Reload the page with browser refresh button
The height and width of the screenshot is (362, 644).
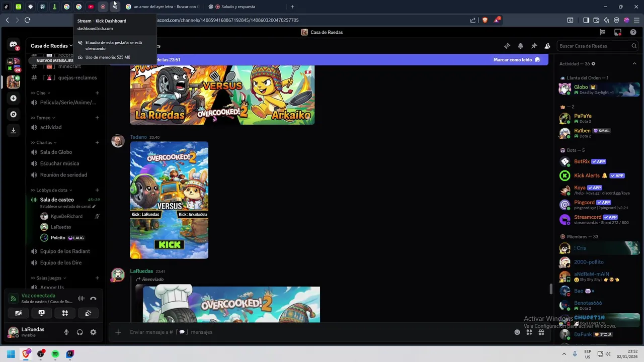click(27, 20)
